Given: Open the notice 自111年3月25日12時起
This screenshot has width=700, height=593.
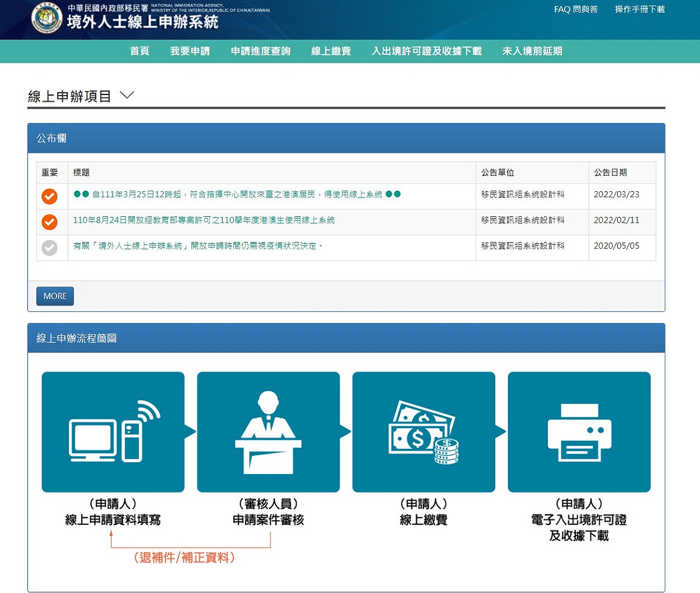Looking at the screenshot, I should [237, 194].
